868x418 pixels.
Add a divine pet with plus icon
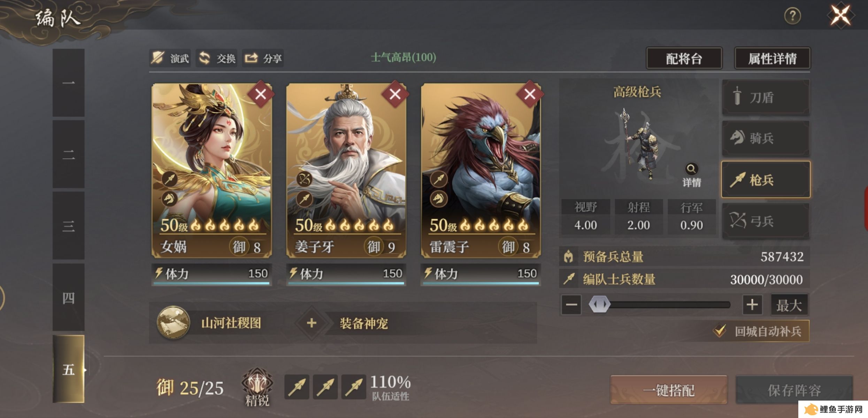click(312, 323)
